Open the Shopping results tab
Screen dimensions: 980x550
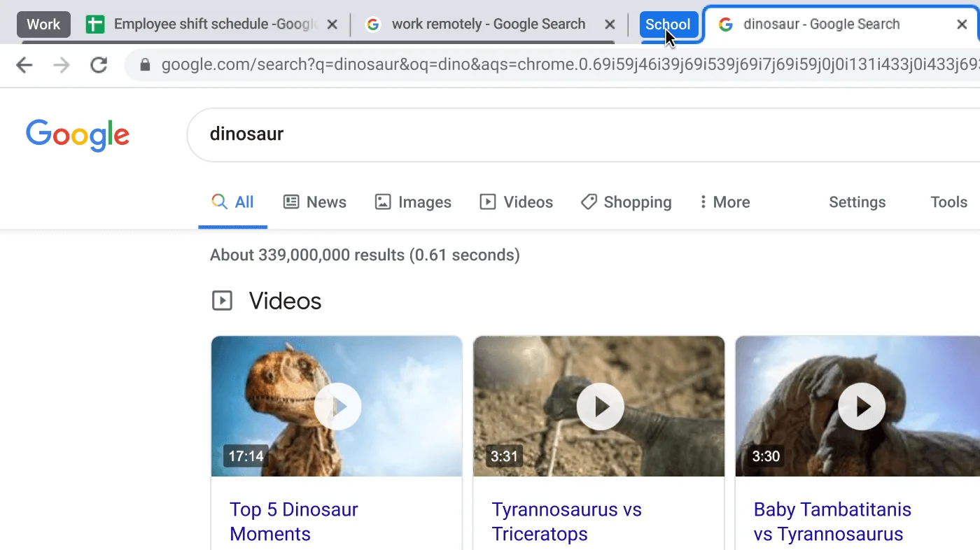pos(626,202)
